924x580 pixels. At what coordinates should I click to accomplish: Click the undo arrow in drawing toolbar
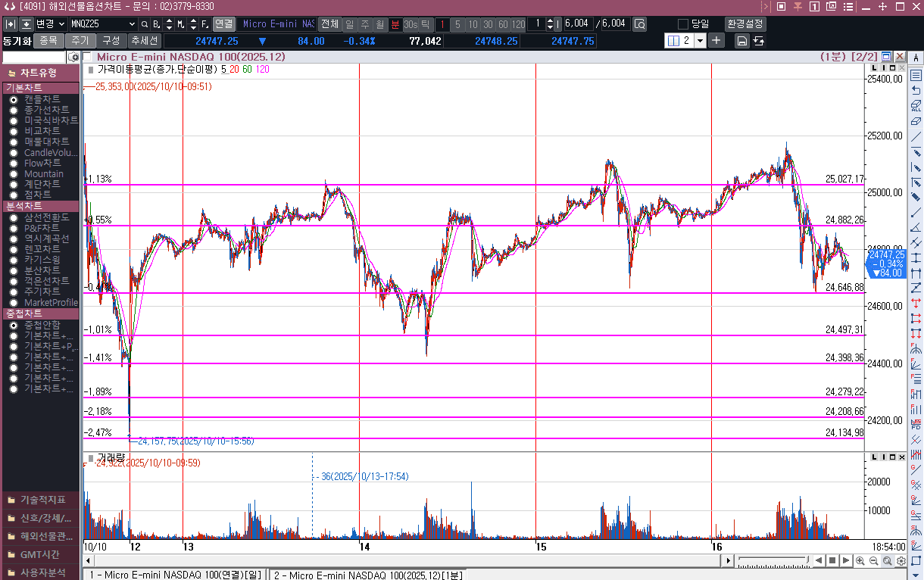[x=916, y=90]
